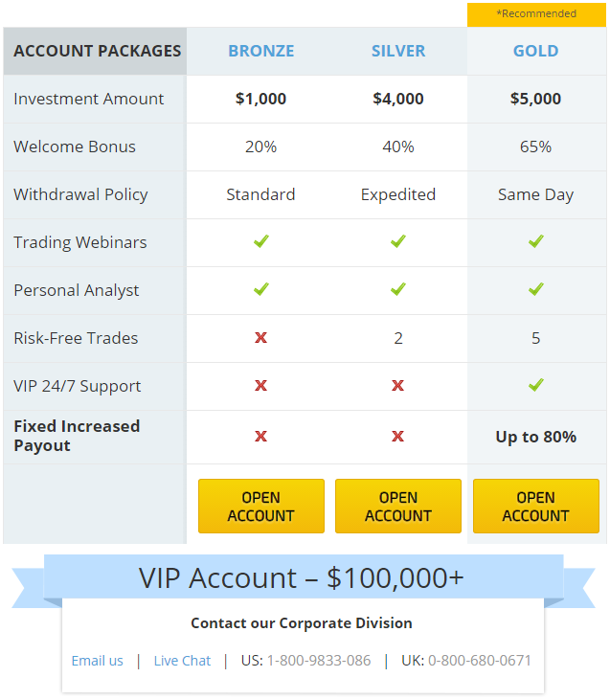610x700 pixels.
Task: Open a Bronze account
Action: click(x=260, y=506)
